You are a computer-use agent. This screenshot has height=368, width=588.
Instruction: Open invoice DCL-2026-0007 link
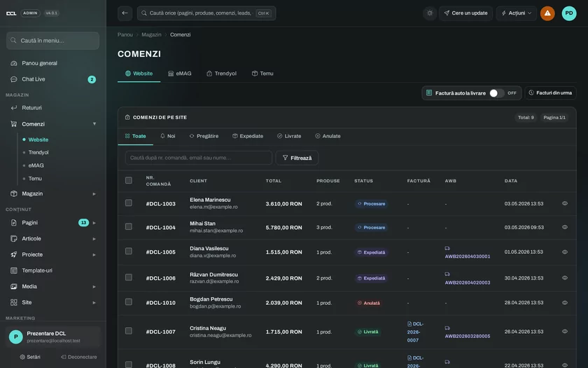414,332
